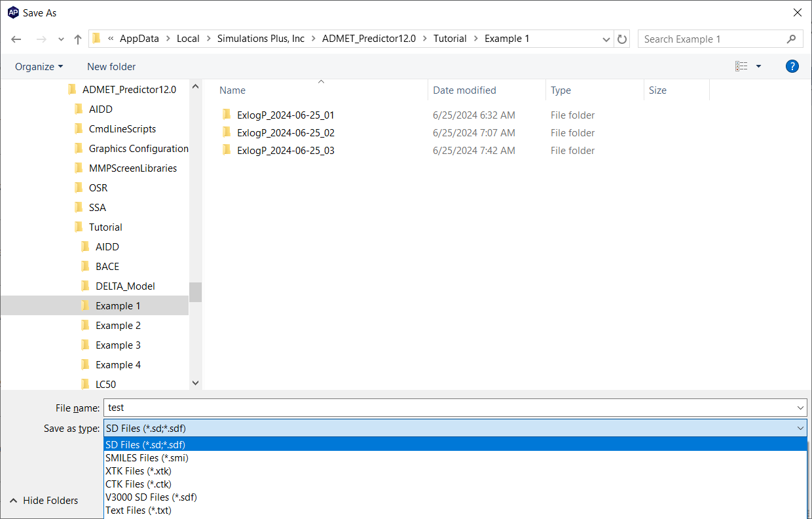Open the view options dropdown arrow
The width and height of the screenshot is (812, 519).
coord(758,66)
